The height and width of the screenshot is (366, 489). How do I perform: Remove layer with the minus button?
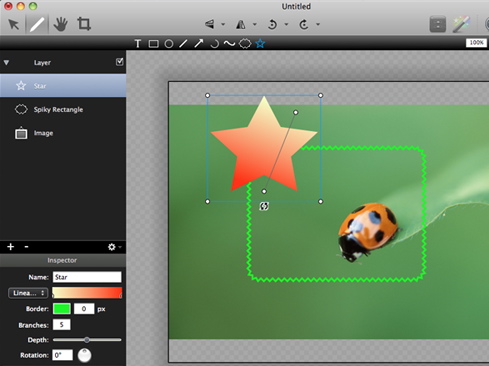coord(27,247)
